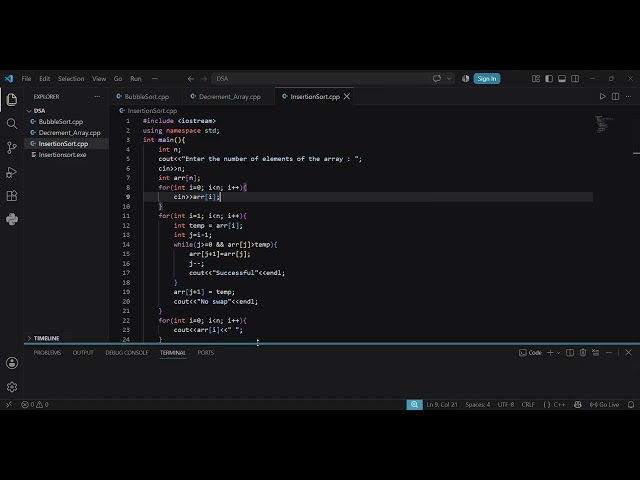Open the View menu
The image size is (640, 480).
(99, 79)
